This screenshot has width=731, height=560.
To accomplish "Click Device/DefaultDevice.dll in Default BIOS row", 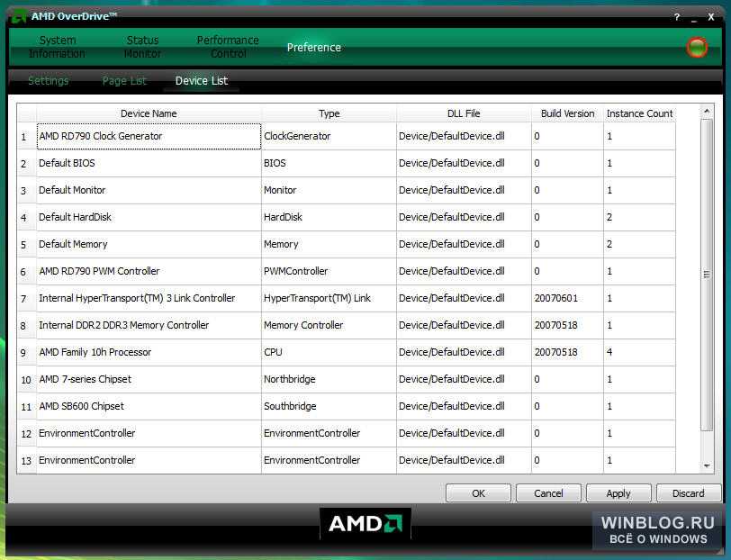I will coord(464,163).
